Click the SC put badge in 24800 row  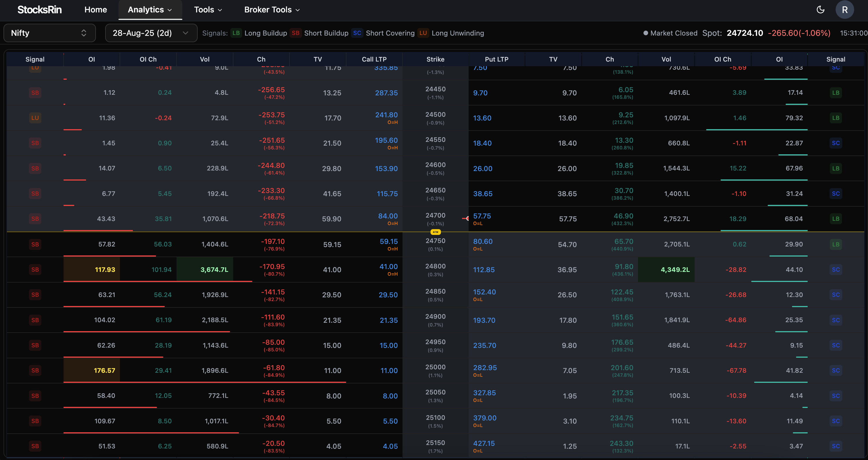click(x=836, y=270)
